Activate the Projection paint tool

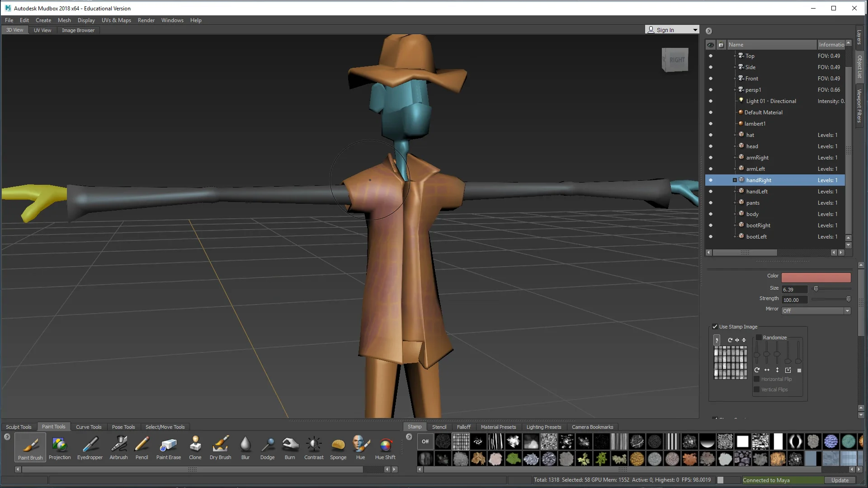tap(59, 447)
